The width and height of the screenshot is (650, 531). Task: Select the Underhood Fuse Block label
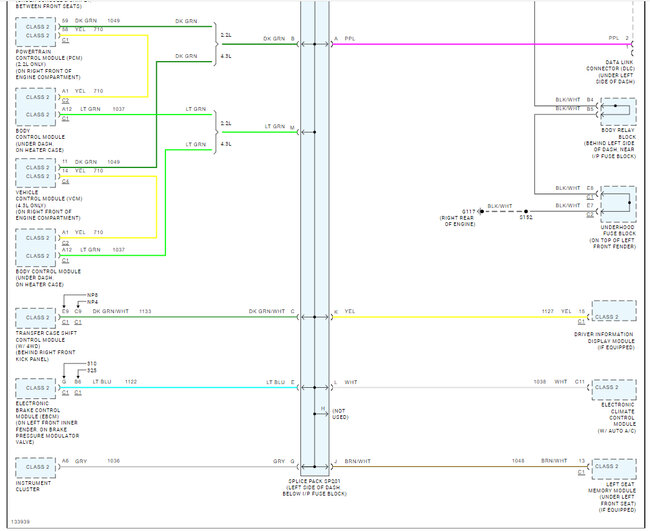[x=613, y=237]
